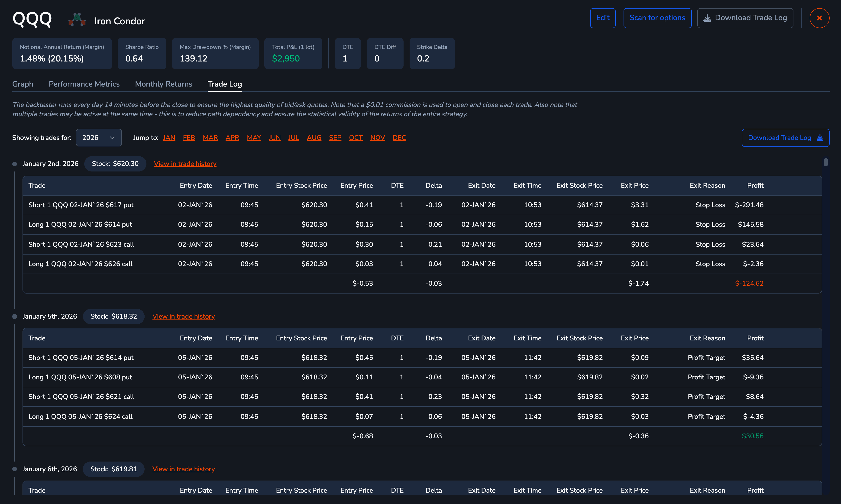Jump to NOV trades
This screenshot has height=504, width=841.
coord(377,138)
